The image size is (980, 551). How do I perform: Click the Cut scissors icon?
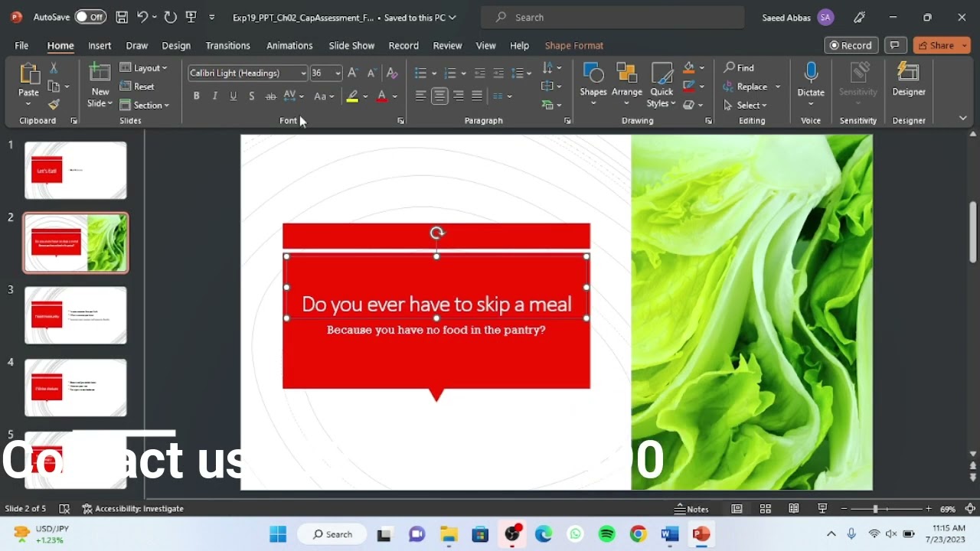[x=54, y=69]
